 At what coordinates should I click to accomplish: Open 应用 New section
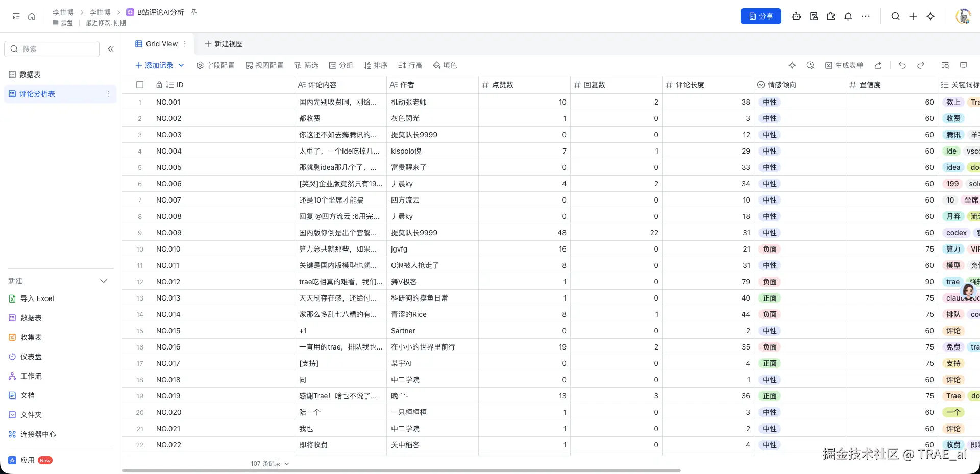pos(31,460)
